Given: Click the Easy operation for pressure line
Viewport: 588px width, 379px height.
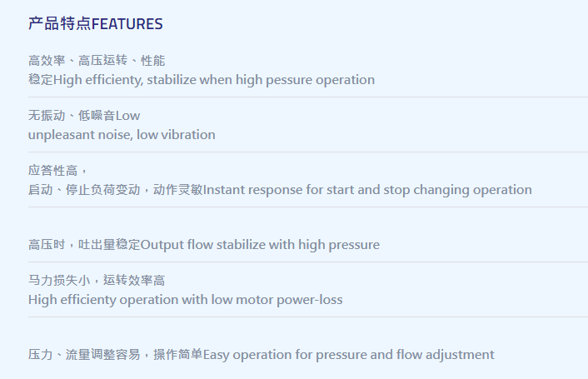Looking at the screenshot, I should click(262, 355).
